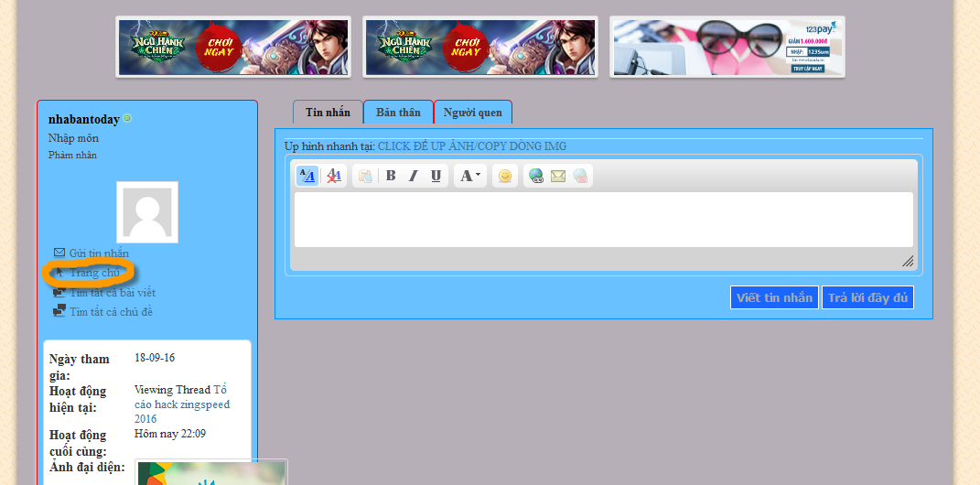The height and width of the screenshot is (485, 980).
Task: Open the leftmost Ngũ Hành Chiến banner
Action: (233, 47)
